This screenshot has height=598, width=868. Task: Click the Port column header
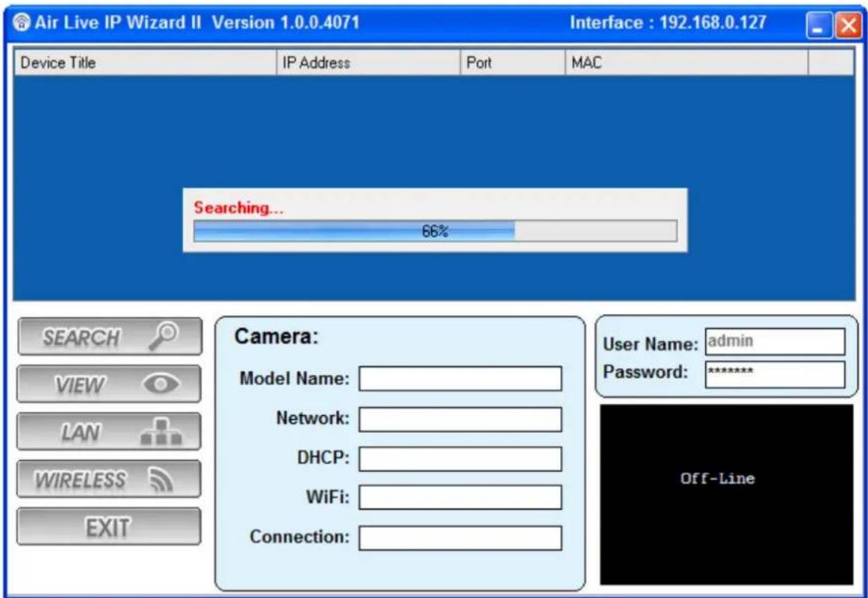[x=512, y=63]
